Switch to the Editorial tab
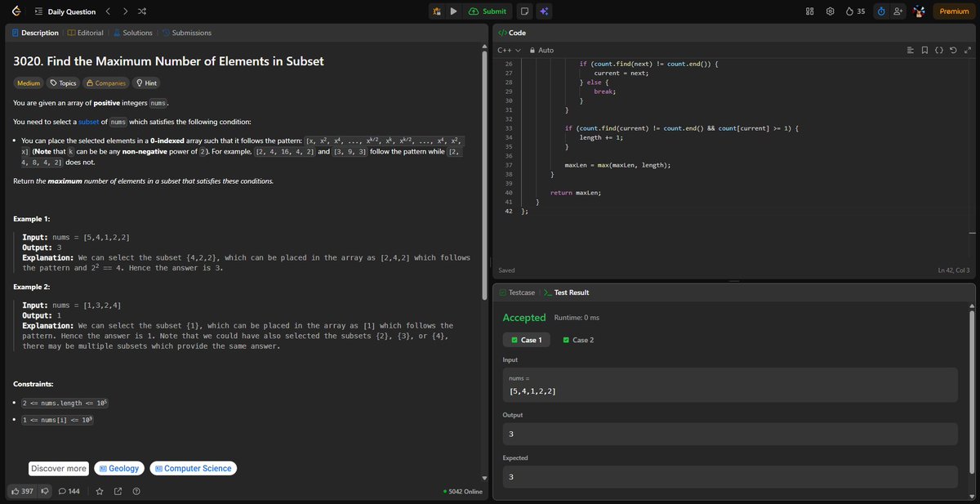The height and width of the screenshot is (504, 980). coord(85,33)
